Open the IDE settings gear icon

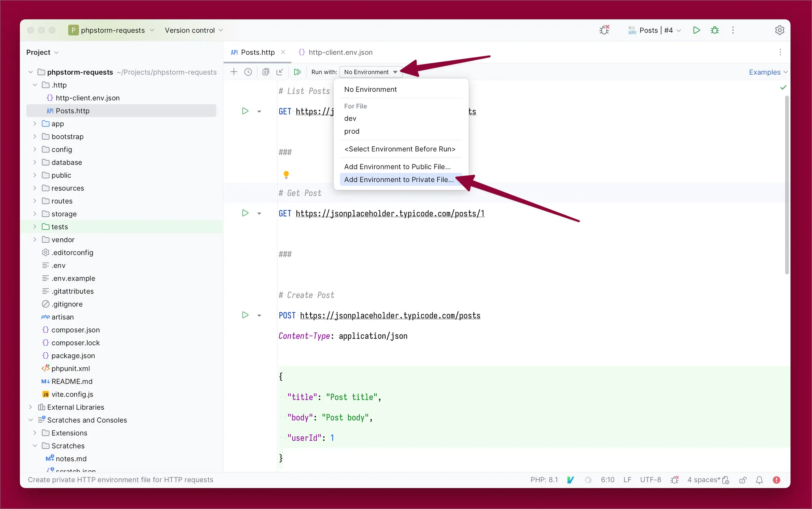tap(780, 30)
